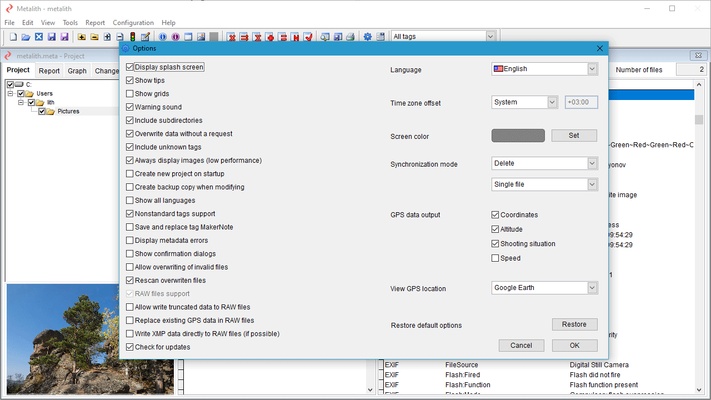Click the purple circle info toolbar icon
This screenshot has width=711, height=400.
click(175, 37)
